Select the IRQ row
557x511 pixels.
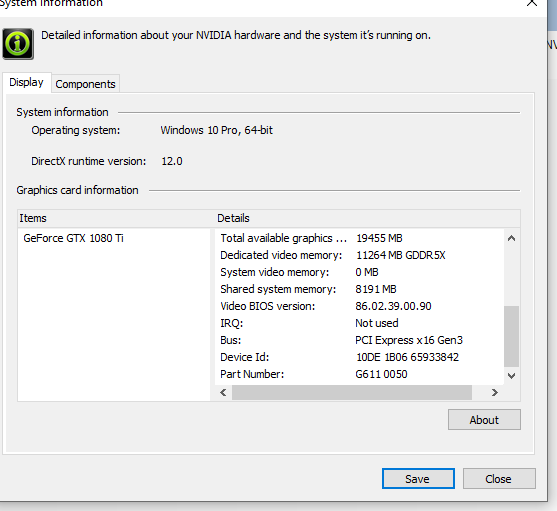click(x=359, y=323)
